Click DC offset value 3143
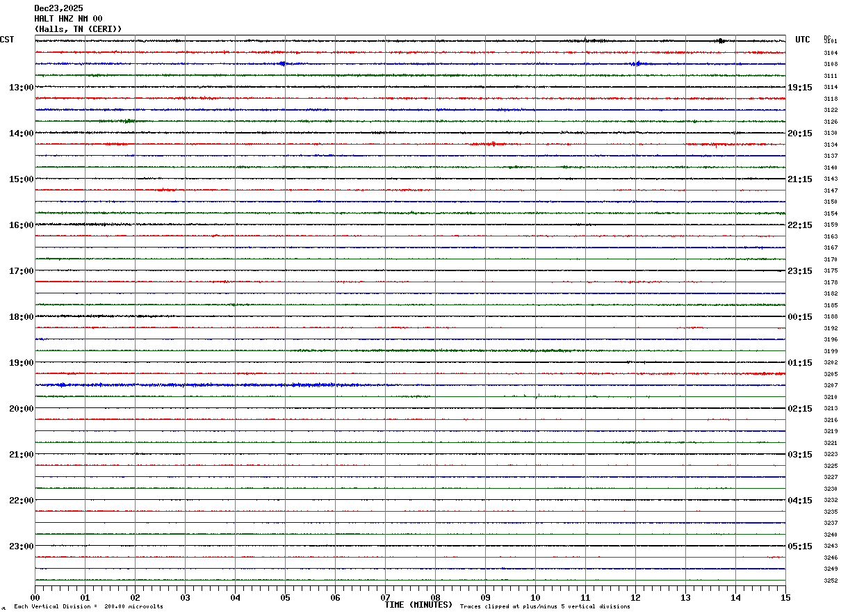841x616 pixels. click(x=831, y=179)
